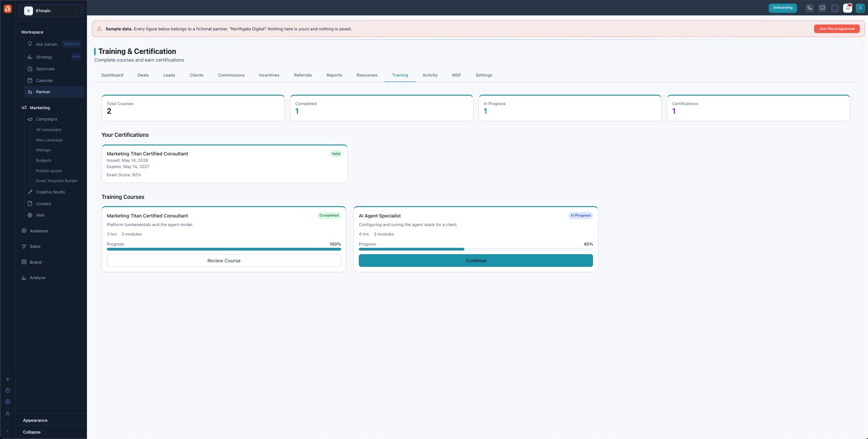Open the Marketing Titan Certified Consultant certification card

click(x=225, y=164)
